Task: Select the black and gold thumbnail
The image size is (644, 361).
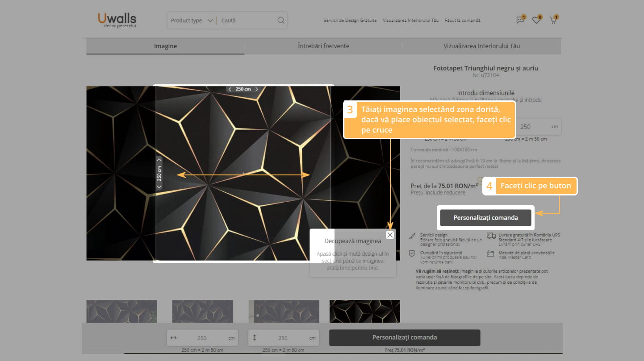Action: 364,311
